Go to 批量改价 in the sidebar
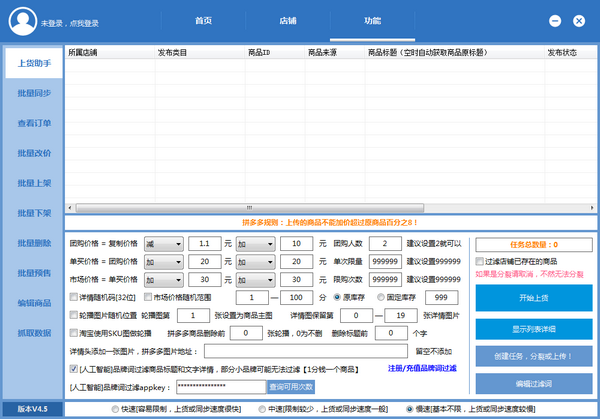The width and height of the screenshot is (600, 419). (x=33, y=153)
